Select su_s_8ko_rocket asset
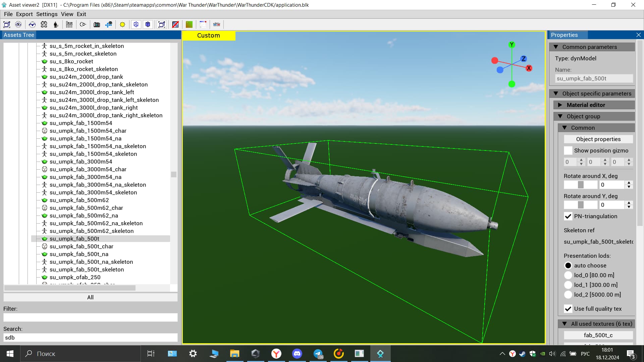 click(71, 61)
